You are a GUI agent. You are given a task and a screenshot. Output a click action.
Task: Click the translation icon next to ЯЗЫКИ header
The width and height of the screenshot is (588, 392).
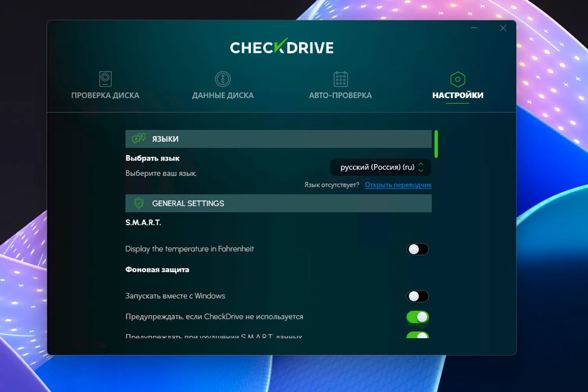pos(138,138)
